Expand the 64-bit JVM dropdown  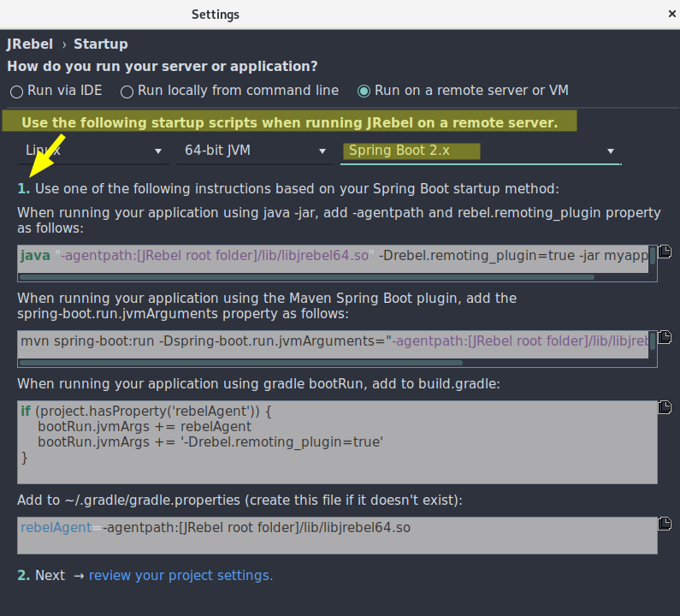click(x=253, y=151)
